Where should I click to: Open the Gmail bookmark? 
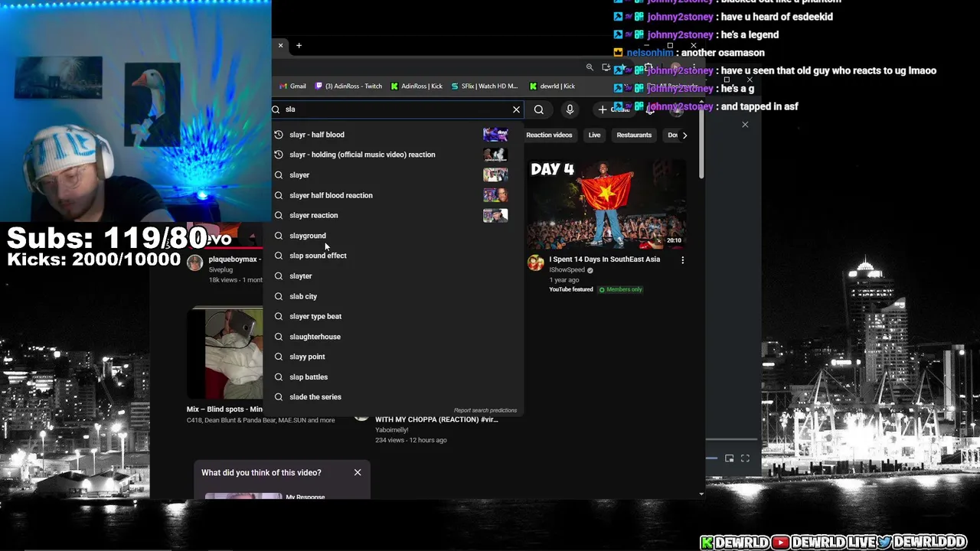292,86
